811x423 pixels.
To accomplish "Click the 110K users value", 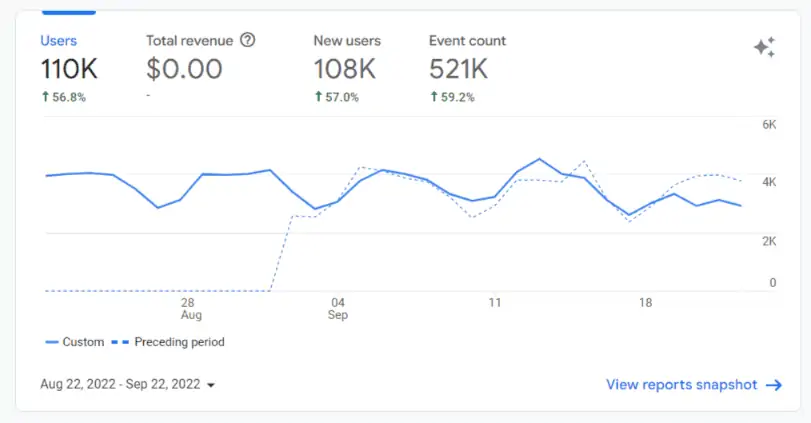I will coord(69,69).
